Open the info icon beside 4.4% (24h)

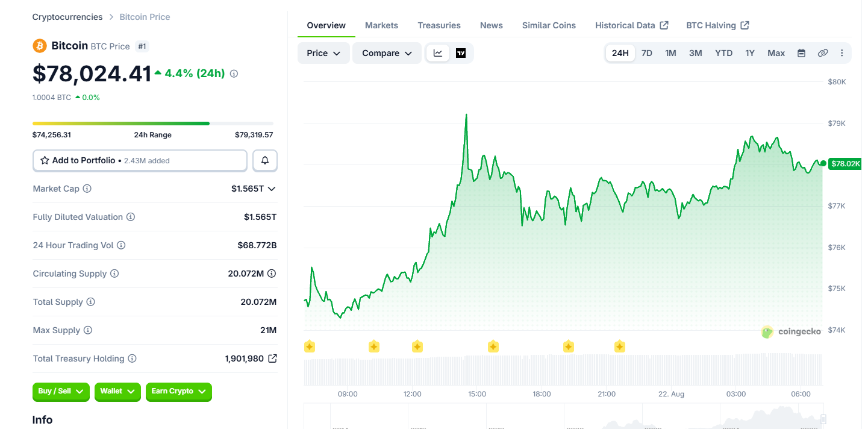tap(234, 74)
